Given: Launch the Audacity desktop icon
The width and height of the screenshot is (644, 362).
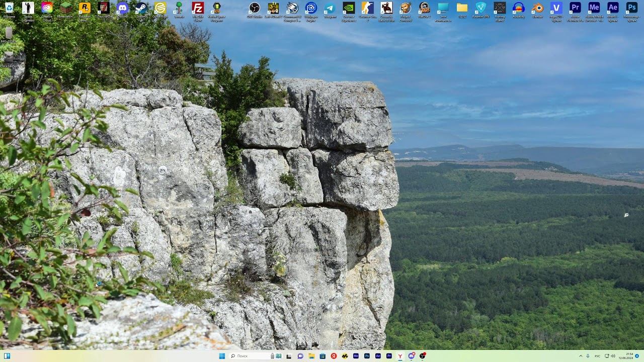Looking at the screenshot, I should click(x=518, y=8).
